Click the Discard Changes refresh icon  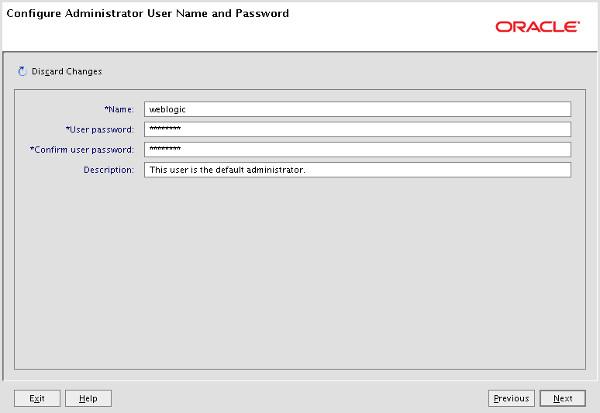[22, 71]
